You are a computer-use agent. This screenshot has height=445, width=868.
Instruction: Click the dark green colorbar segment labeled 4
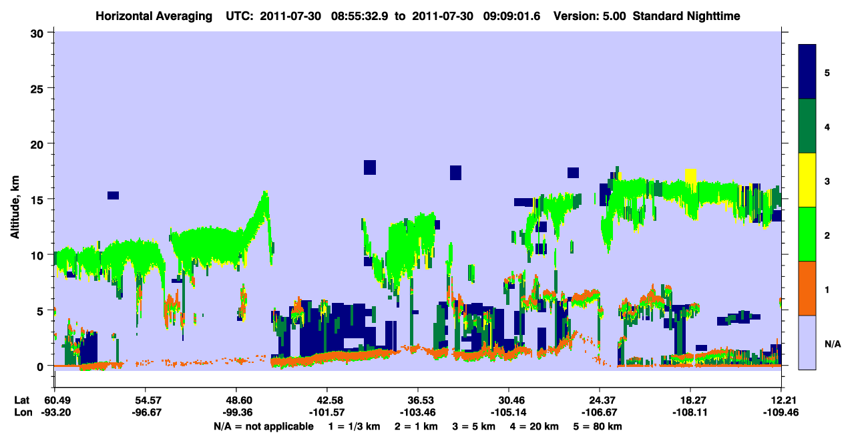point(807,126)
